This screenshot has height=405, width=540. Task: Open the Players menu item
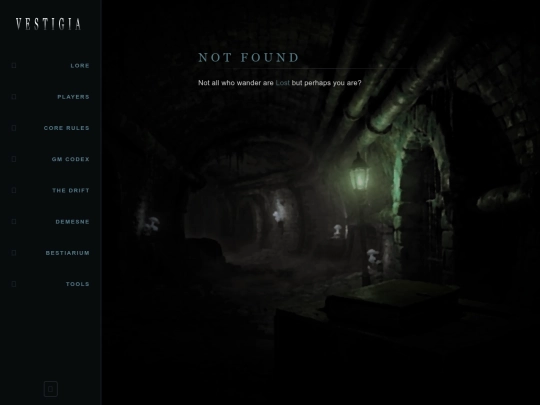(73, 97)
